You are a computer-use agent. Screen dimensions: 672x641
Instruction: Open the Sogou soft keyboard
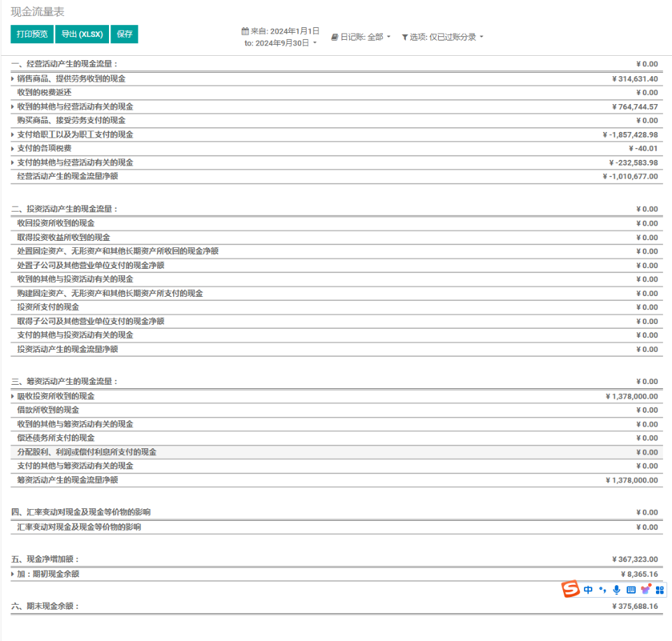point(631,590)
